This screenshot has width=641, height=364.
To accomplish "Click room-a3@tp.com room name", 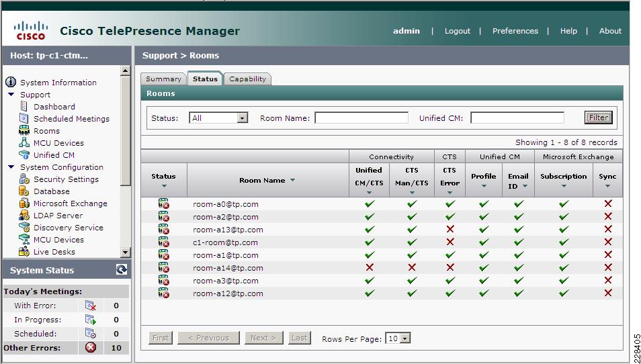I will click(226, 281).
